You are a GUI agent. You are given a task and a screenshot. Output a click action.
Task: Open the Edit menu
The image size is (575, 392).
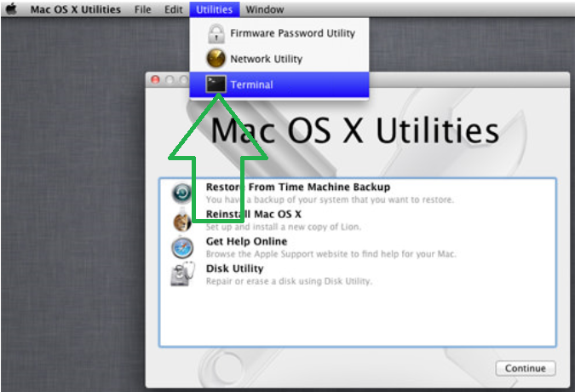(174, 9)
